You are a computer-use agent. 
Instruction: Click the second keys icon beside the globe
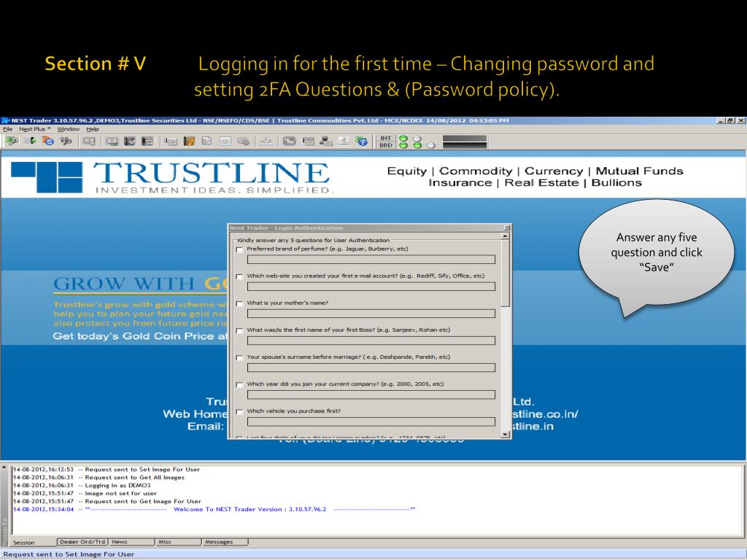pos(66,141)
